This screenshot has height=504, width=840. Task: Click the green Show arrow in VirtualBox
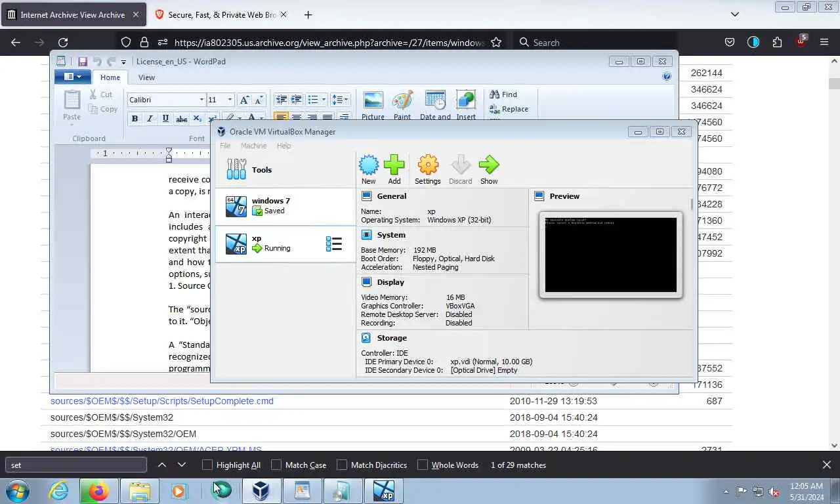tap(489, 169)
